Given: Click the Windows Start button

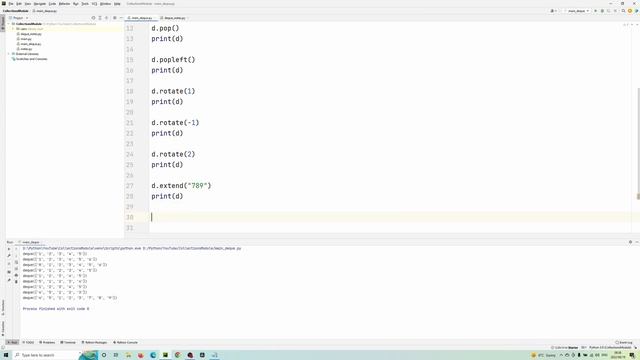Looking at the screenshot, I should point(6,355).
